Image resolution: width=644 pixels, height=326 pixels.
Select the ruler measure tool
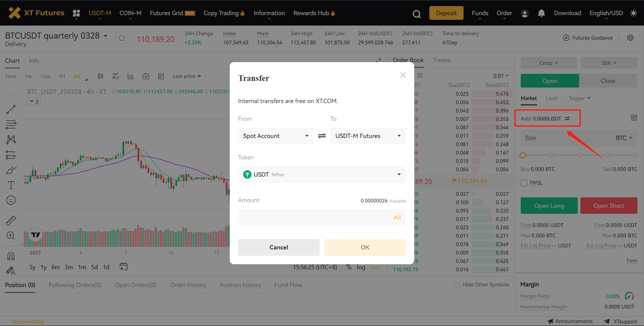coord(11,221)
